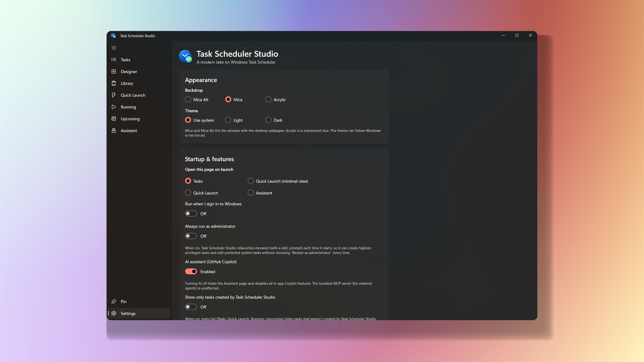Image resolution: width=644 pixels, height=362 pixels.
Task: Minimize the Task Scheduler Studio window
Action: [x=503, y=35]
